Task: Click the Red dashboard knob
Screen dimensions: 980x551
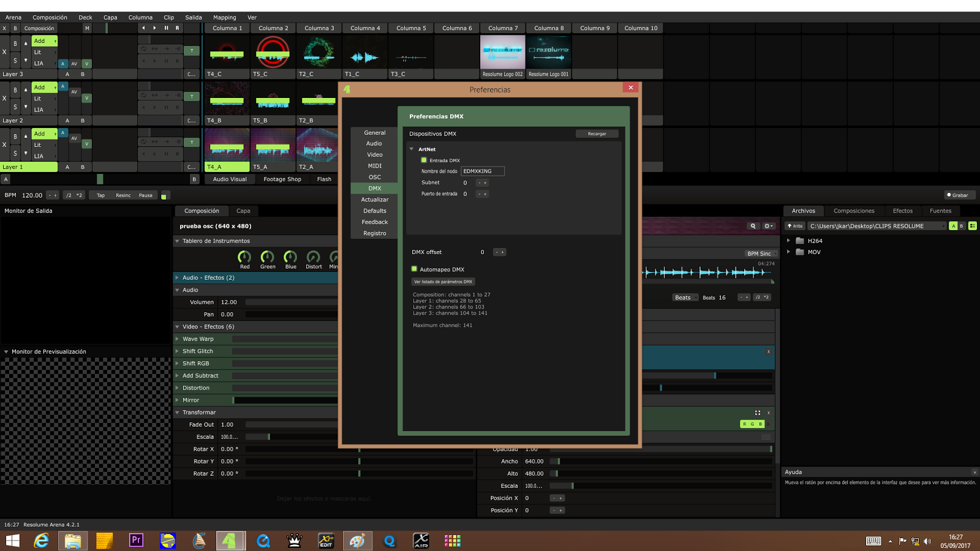Action: point(244,257)
